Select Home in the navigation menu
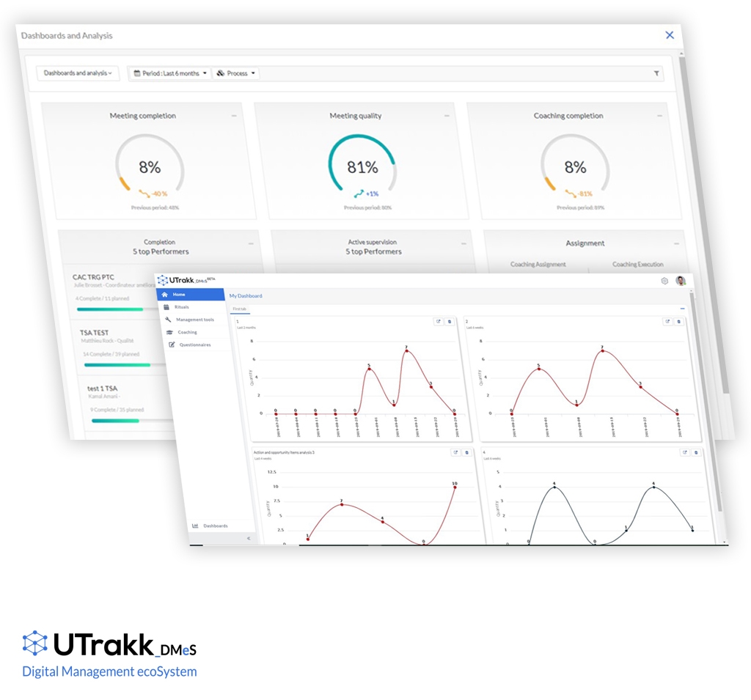 tap(180, 294)
